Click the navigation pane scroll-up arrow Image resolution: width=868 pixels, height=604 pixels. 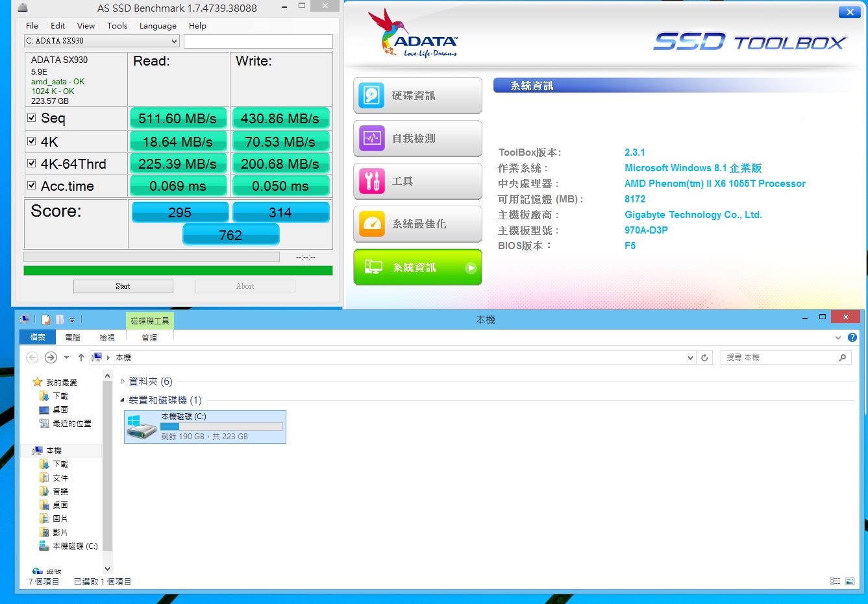(x=107, y=376)
